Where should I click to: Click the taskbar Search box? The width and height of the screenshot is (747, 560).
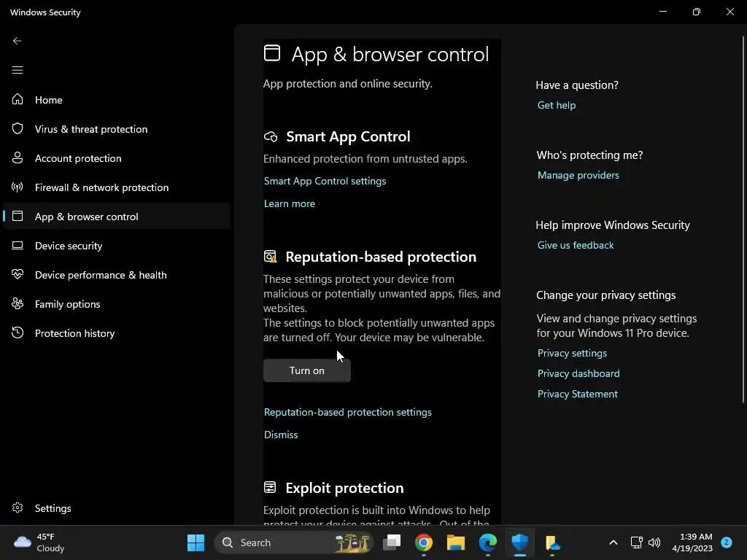pyautogui.click(x=295, y=542)
